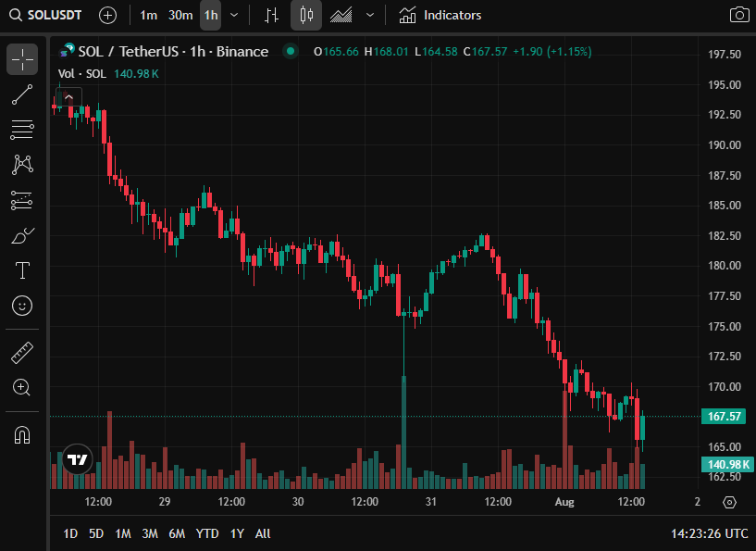Viewport: 756px width, 551px height.
Task: Open the emoji icons tool
Action: click(x=22, y=306)
